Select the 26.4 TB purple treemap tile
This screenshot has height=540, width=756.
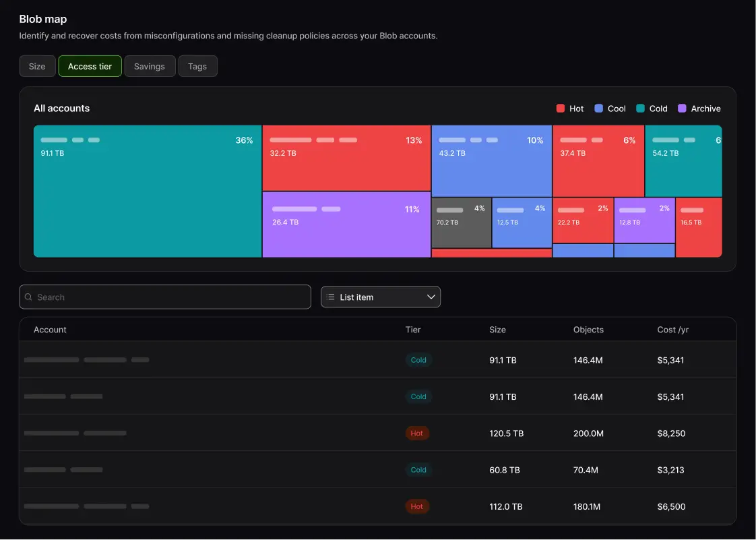(346, 225)
